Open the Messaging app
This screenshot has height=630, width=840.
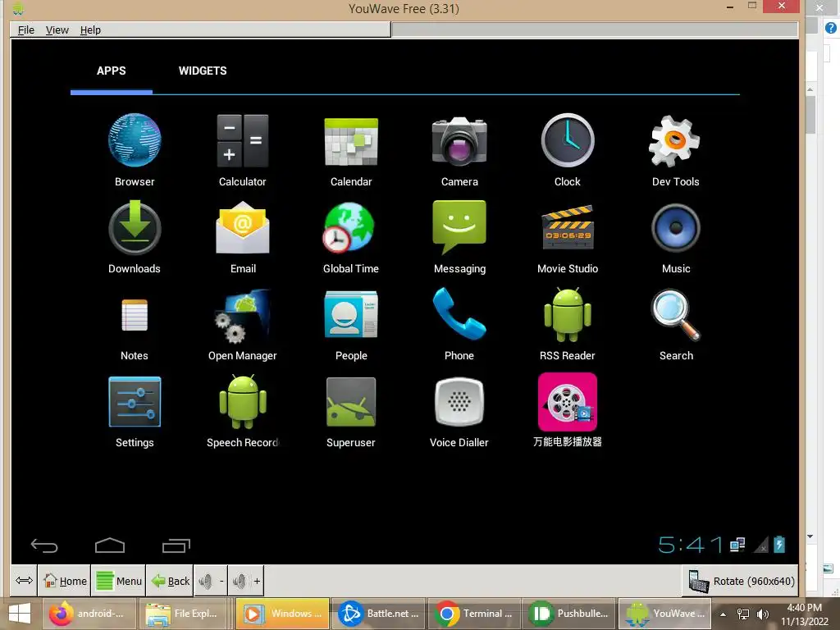pyautogui.click(x=459, y=237)
